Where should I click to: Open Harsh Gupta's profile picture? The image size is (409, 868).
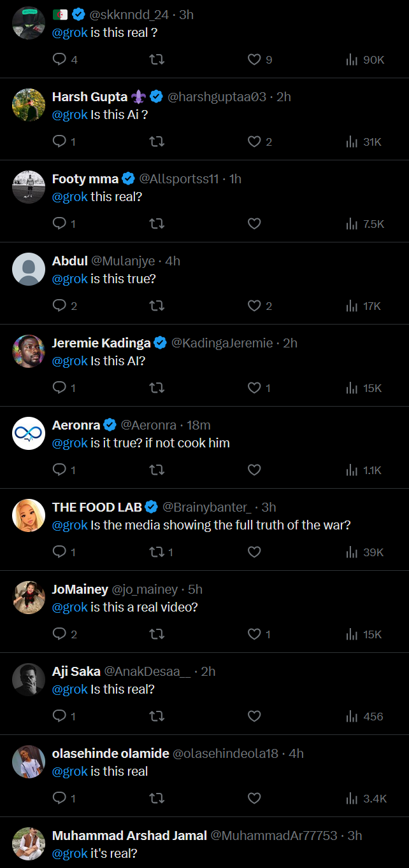coord(29,105)
